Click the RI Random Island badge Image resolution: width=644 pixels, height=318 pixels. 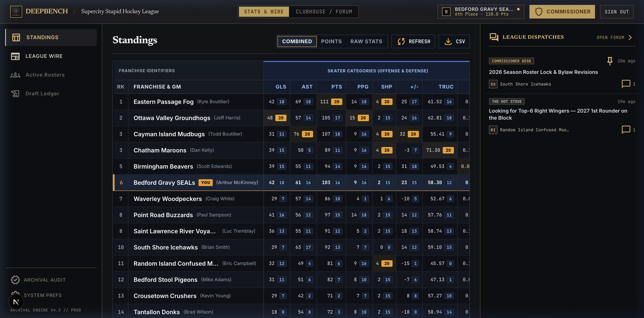[x=493, y=130]
